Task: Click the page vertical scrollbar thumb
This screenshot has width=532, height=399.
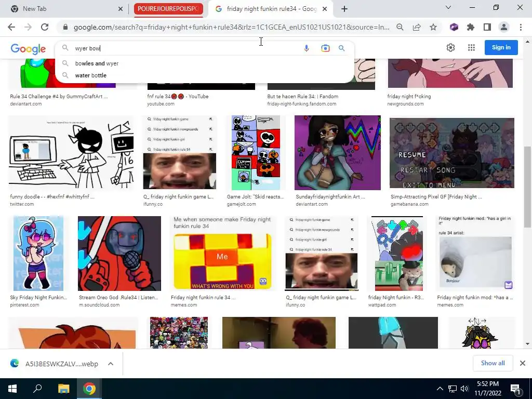Action: 528,187
